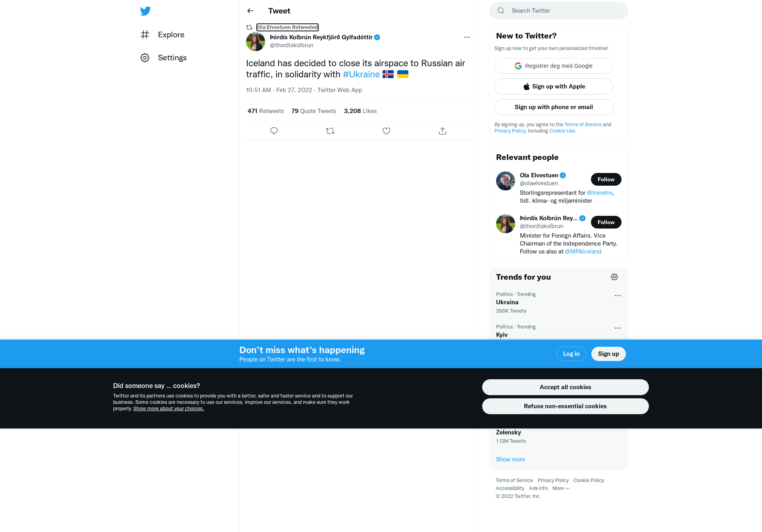Expand the More footer links menu
The height and width of the screenshot is (532, 762).
click(x=561, y=488)
